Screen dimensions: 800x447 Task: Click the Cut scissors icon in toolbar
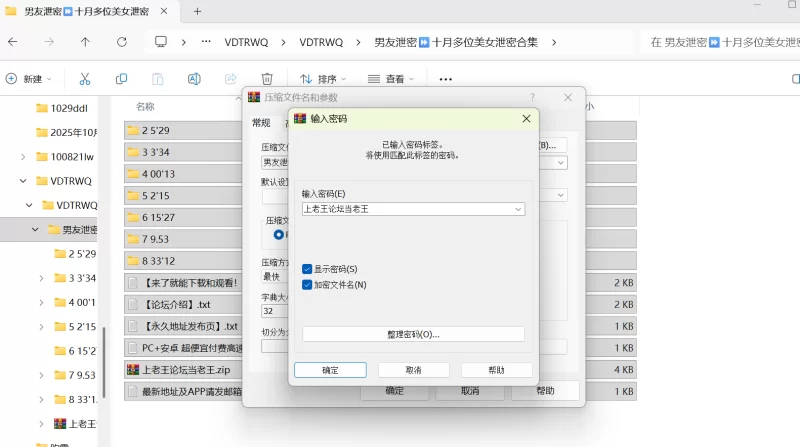point(85,79)
